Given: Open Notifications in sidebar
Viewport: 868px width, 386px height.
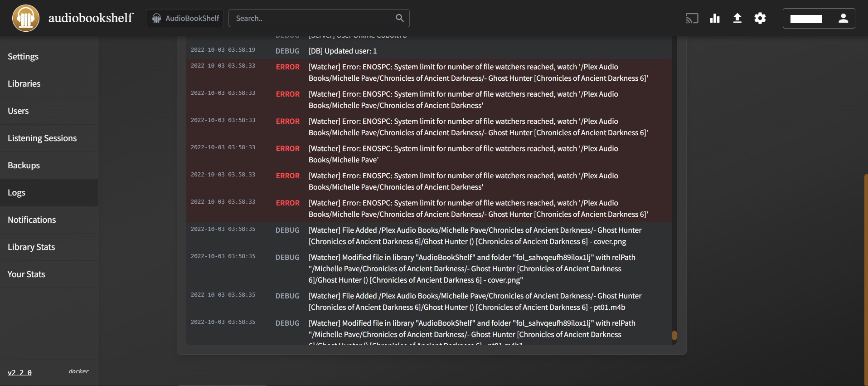Looking at the screenshot, I should pyautogui.click(x=49, y=220).
